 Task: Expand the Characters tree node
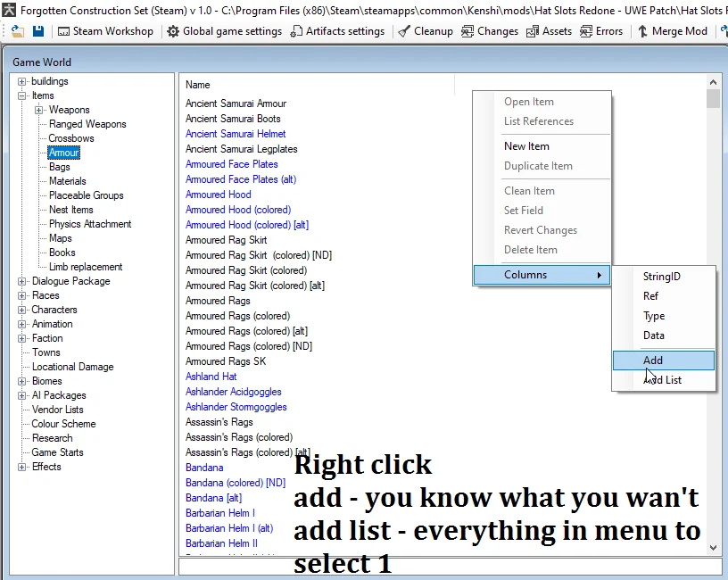coord(22,310)
